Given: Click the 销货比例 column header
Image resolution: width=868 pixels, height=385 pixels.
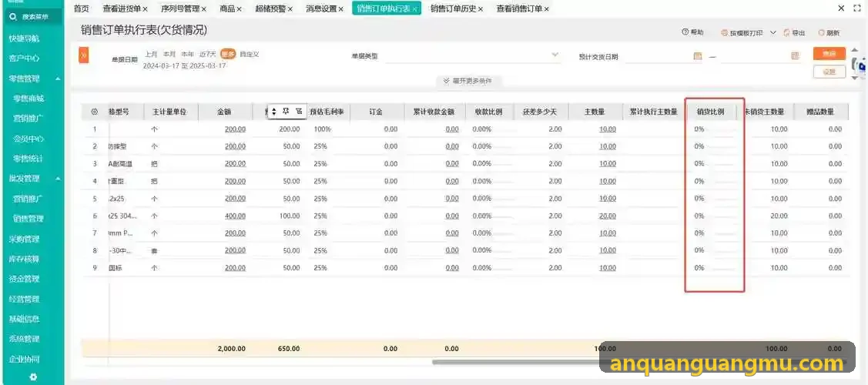Looking at the screenshot, I should (x=710, y=112).
